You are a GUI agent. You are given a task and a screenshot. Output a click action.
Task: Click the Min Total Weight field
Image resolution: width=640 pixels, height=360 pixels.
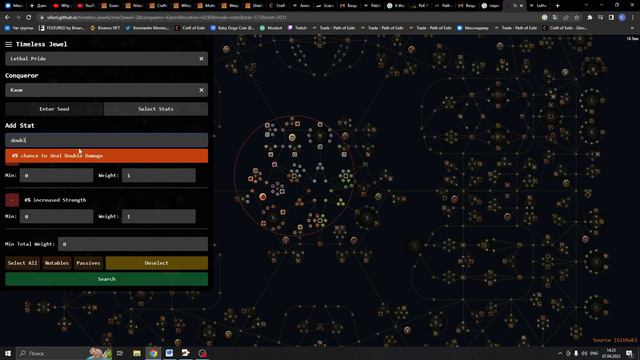(133, 244)
